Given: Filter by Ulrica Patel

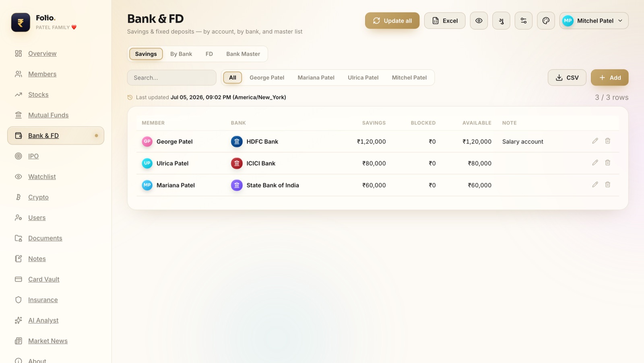Looking at the screenshot, I should 363,78.
